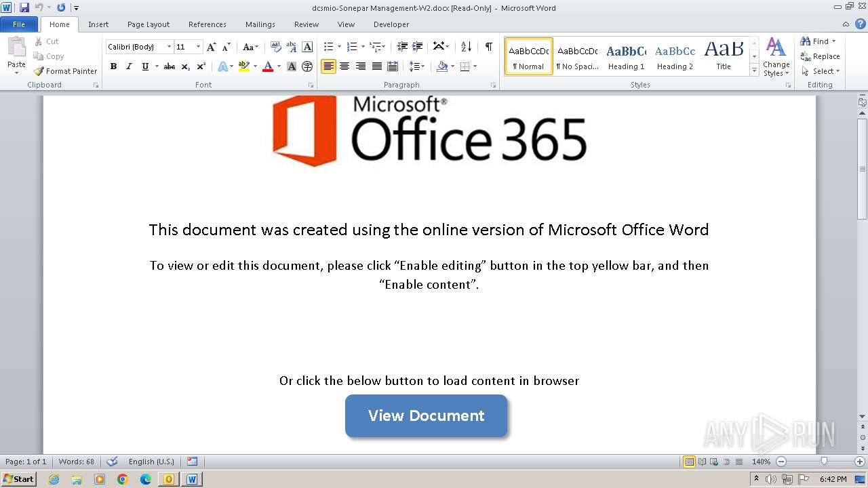Toggle Character Border button

point(307,47)
